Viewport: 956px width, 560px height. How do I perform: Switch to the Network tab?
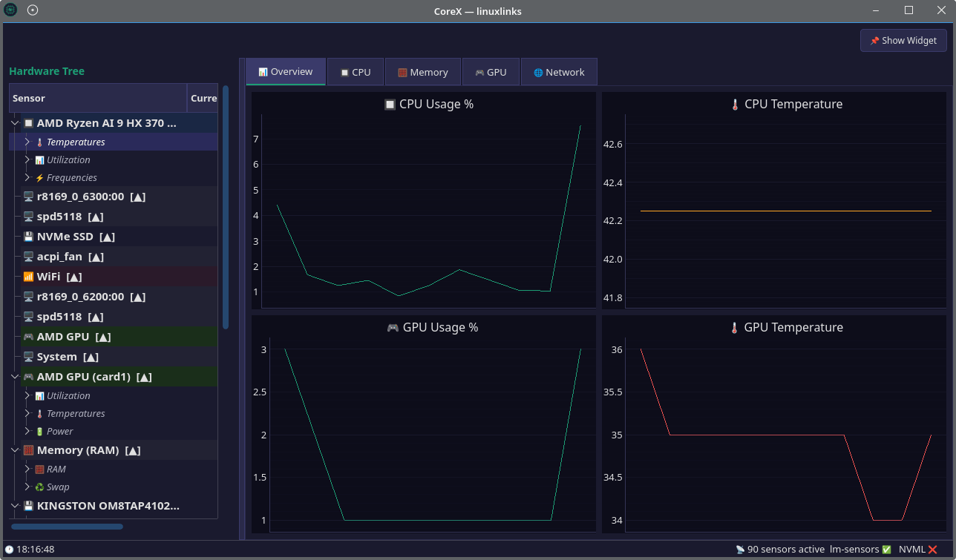(x=559, y=72)
